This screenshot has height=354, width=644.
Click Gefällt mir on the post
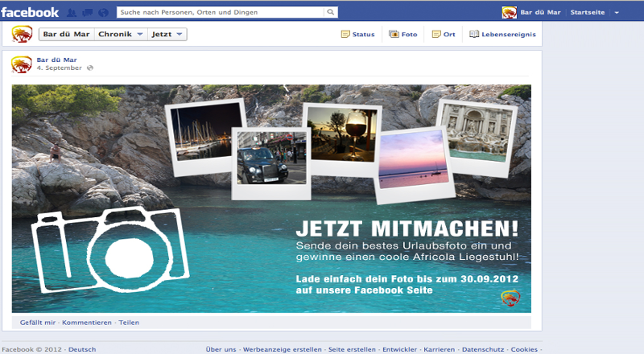click(x=38, y=323)
